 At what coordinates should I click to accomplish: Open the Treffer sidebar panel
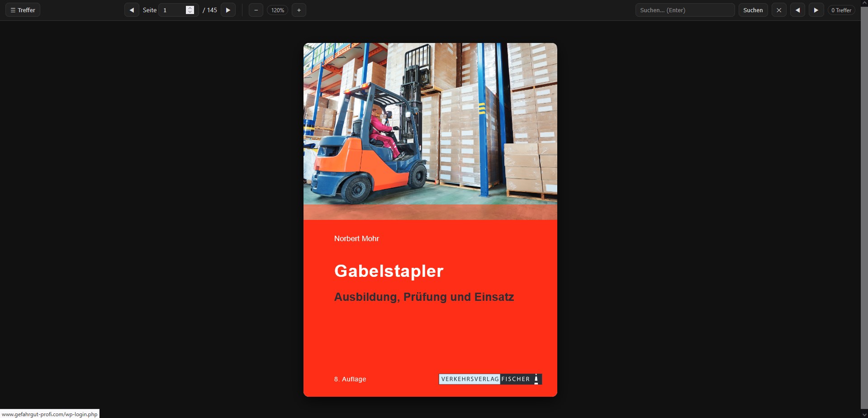23,10
